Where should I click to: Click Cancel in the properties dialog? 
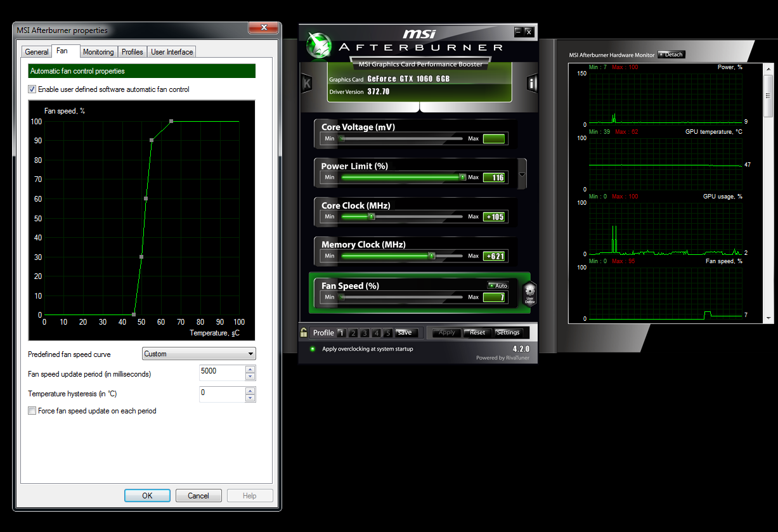click(198, 496)
